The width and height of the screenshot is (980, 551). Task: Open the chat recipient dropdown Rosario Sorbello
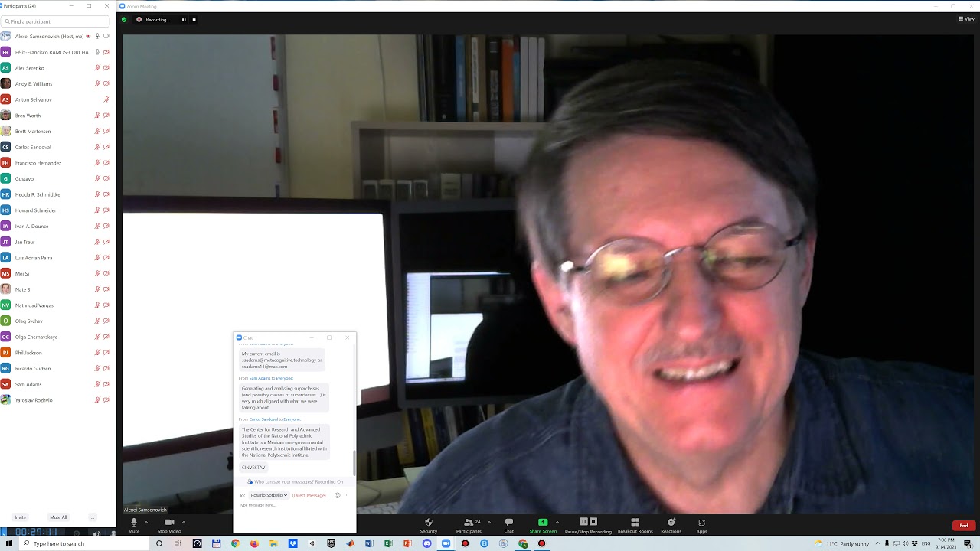coord(269,495)
